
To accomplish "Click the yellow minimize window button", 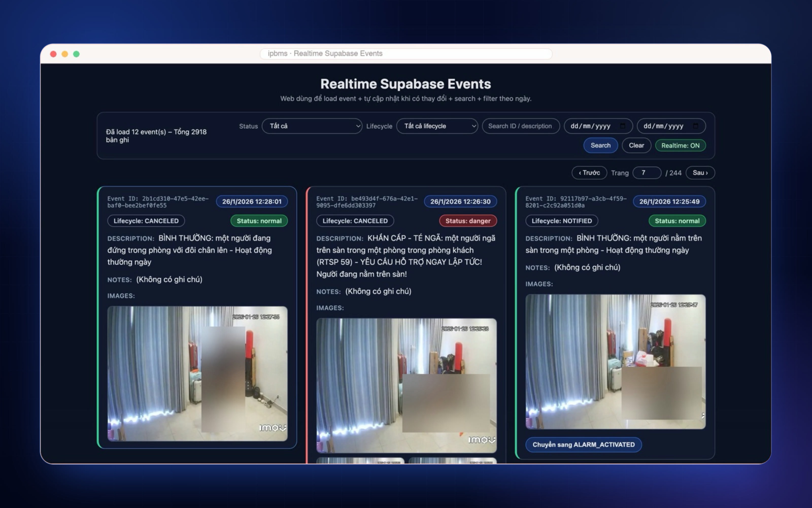I will click(x=65, y=54).
